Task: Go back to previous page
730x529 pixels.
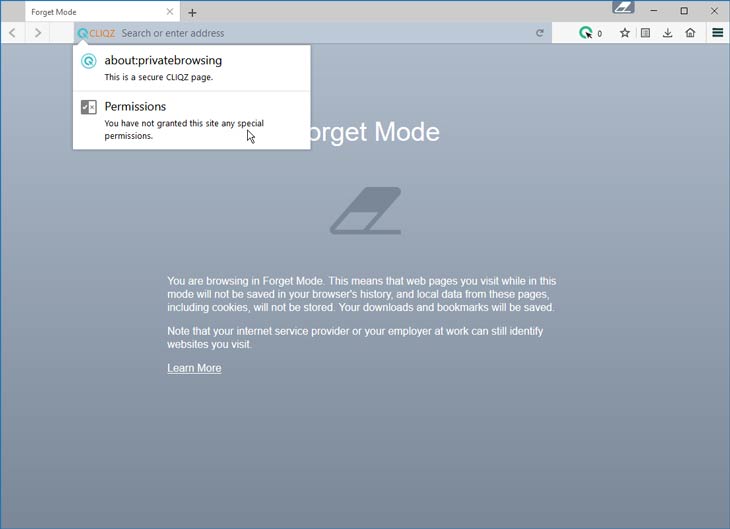Action: point(13,33)
